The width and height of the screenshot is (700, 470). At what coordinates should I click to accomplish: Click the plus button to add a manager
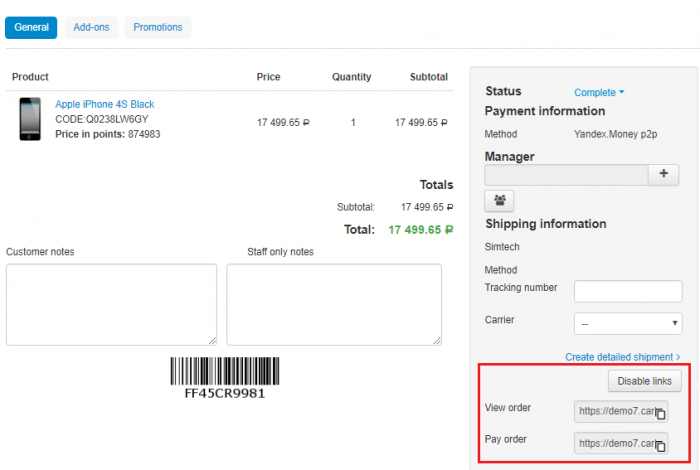[x=663, y=174]
